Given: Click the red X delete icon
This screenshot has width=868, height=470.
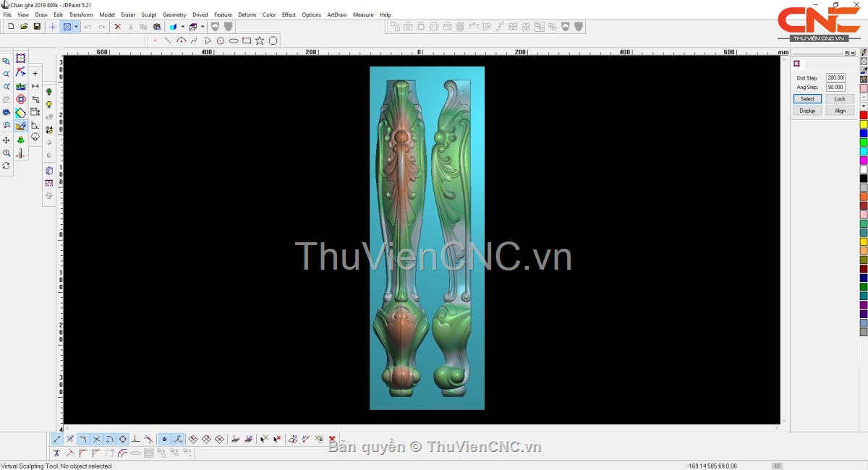Looking at the screenshot, I should (117, 27).
